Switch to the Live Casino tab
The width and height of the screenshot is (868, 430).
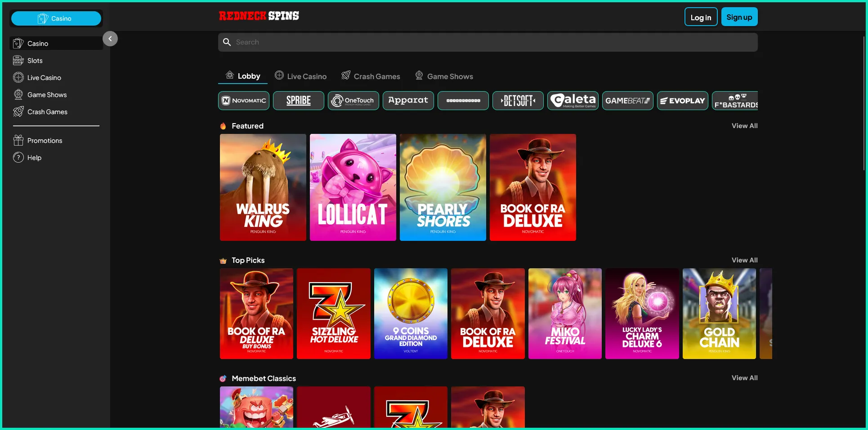(x=301, y=76)
